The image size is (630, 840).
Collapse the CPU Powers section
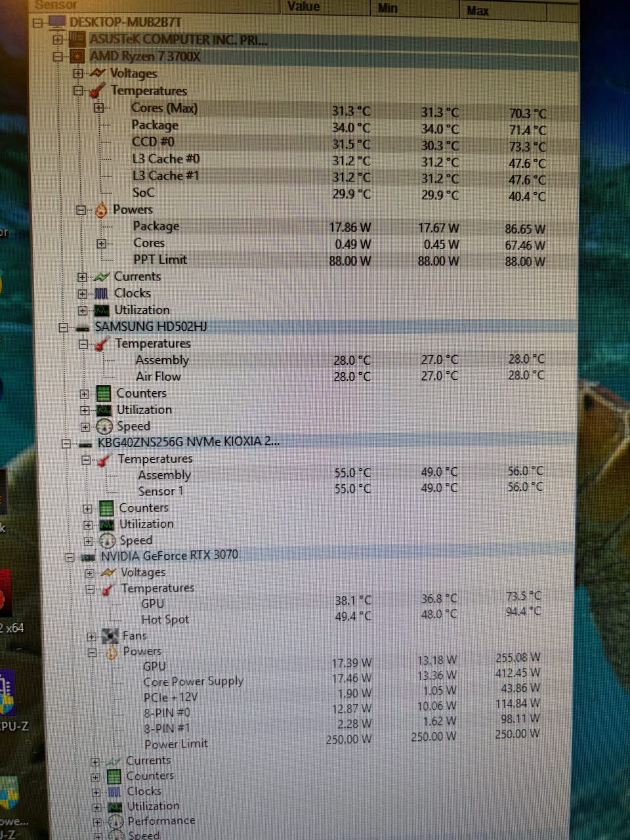[x=81, y=210]
